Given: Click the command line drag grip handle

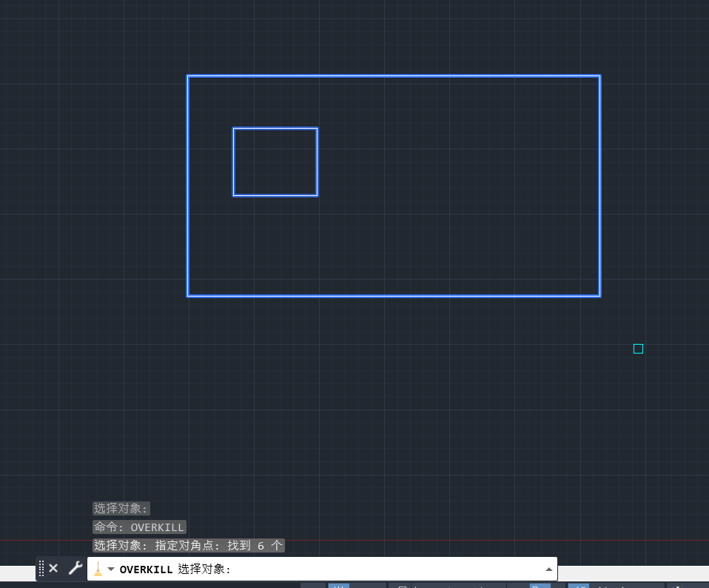Looking at the screenshot, I should [41, 569].
